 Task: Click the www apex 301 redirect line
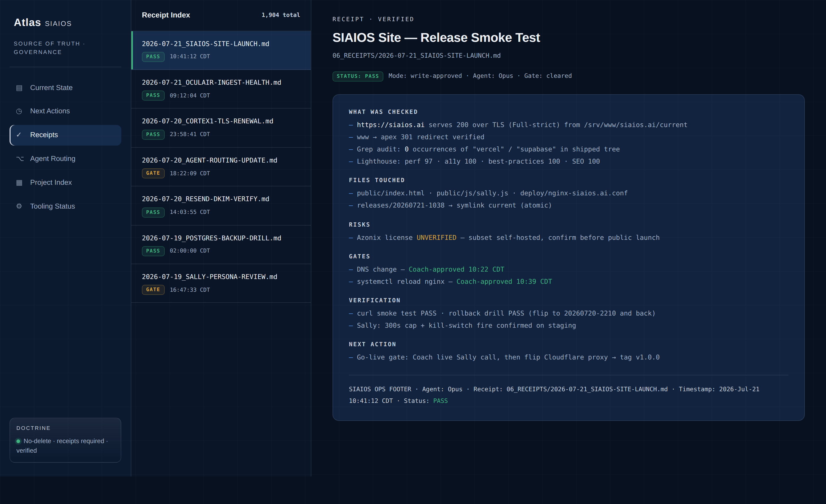[416, 137]
